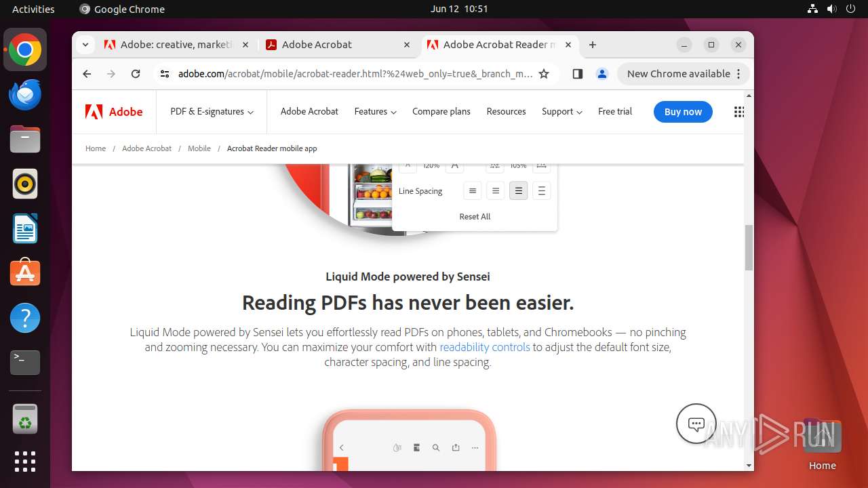The width and height of the screenshot is (868, 488).
Task: Open LibreOffice Writer from the dock
Action: (x=25, y=228)
